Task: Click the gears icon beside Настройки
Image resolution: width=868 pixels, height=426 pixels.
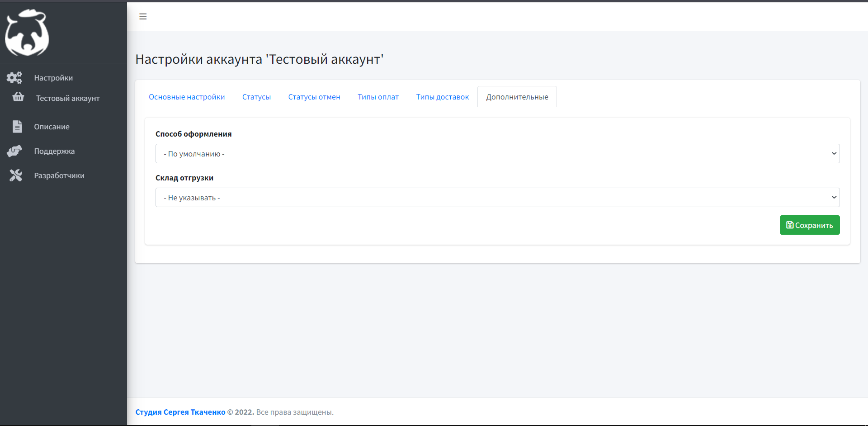Action: coord(14,78)
